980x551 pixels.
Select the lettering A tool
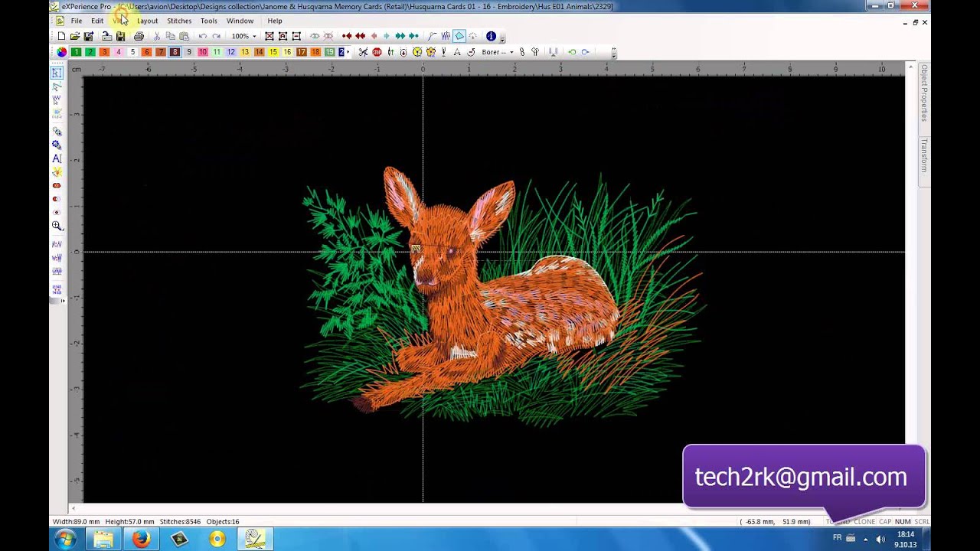point(57,158)
